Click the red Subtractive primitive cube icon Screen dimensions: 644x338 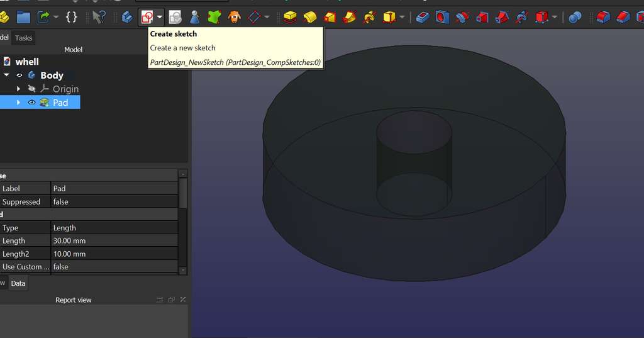[541, 17]
